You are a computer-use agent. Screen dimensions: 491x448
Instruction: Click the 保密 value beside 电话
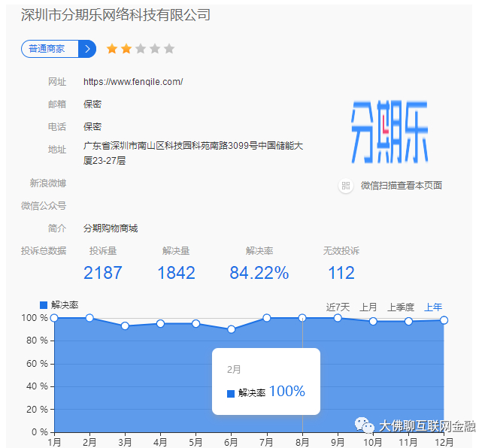(92, 126)
